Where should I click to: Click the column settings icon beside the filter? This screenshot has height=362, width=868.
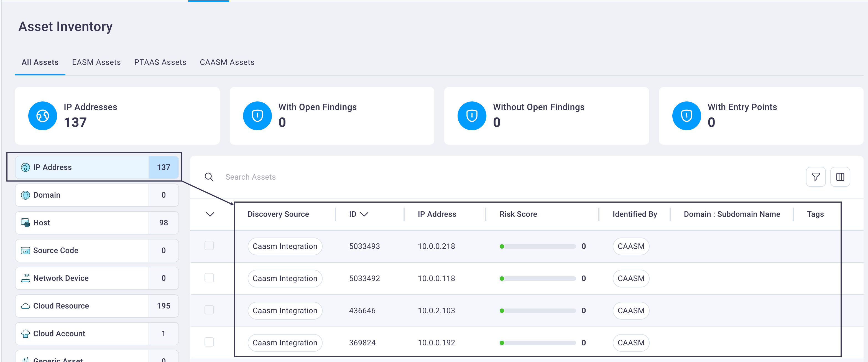(840, 177)
